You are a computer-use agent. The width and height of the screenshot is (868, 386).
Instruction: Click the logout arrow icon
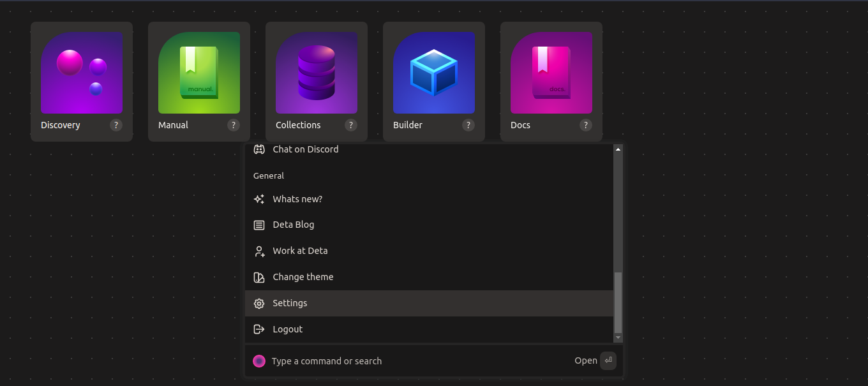point(259,330)
